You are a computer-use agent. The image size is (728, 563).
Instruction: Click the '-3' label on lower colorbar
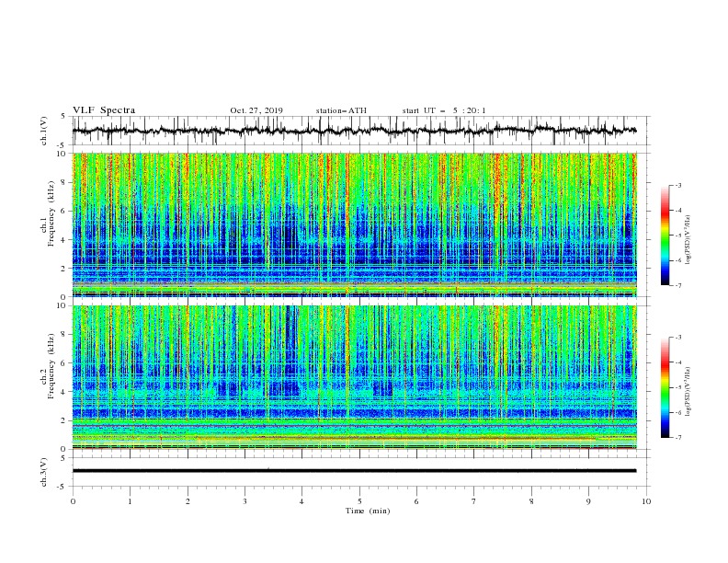click(677, 338)
